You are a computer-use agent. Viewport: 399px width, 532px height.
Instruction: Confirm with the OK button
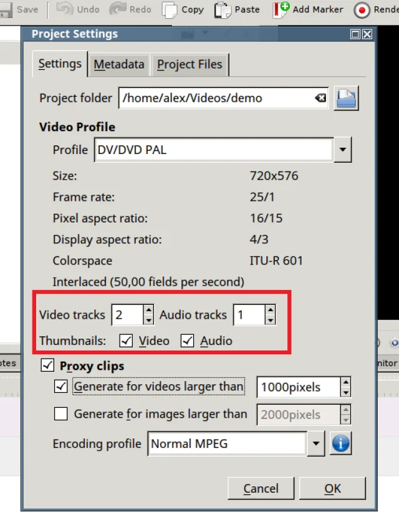tap(332, 488)
